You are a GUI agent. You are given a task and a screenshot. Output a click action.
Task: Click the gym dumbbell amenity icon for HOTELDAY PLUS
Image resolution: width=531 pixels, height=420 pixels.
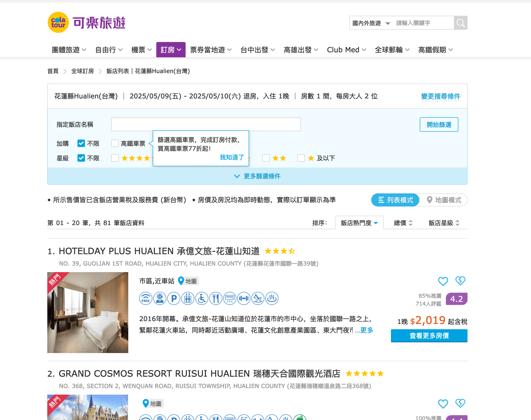pyautogui.click(x=244, y=299)
